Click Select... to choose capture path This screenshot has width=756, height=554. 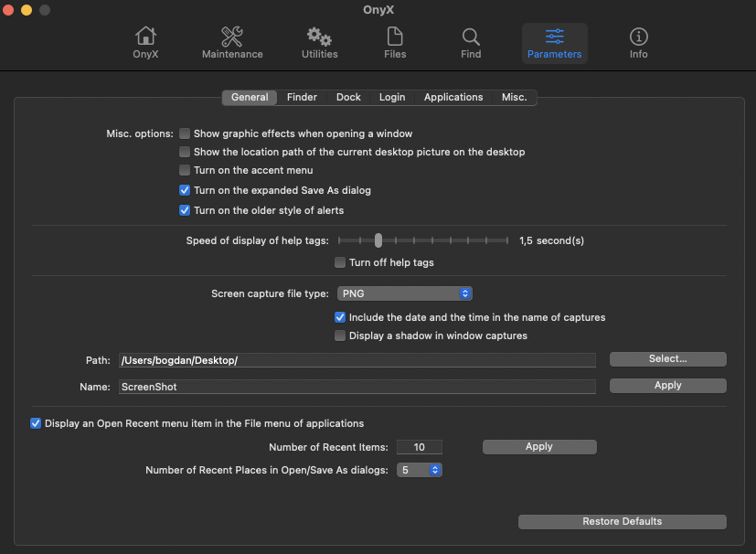point(667,359)
